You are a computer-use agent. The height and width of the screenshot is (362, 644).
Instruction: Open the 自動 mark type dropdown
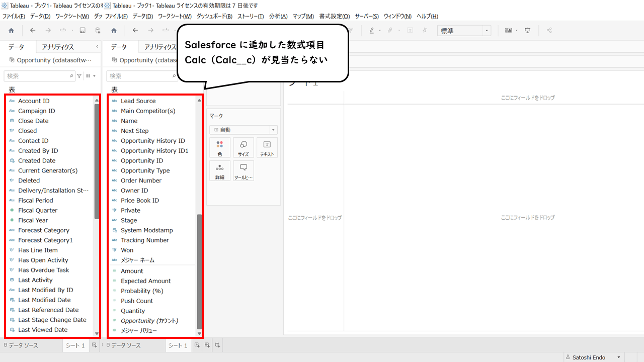[x=244, y=130]
